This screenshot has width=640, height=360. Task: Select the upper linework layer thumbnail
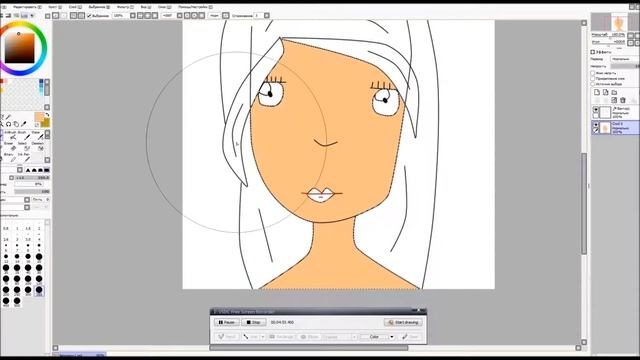point(605,112)
